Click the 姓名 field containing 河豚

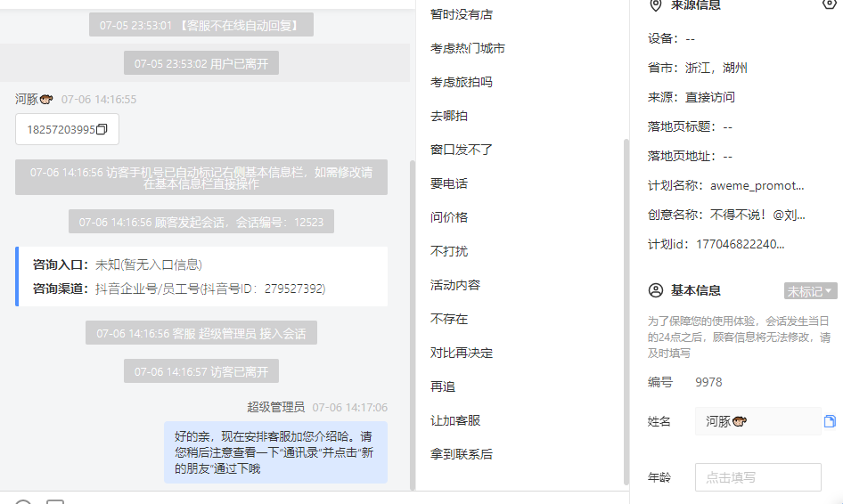pyautogui.click(x=757, y=421)
